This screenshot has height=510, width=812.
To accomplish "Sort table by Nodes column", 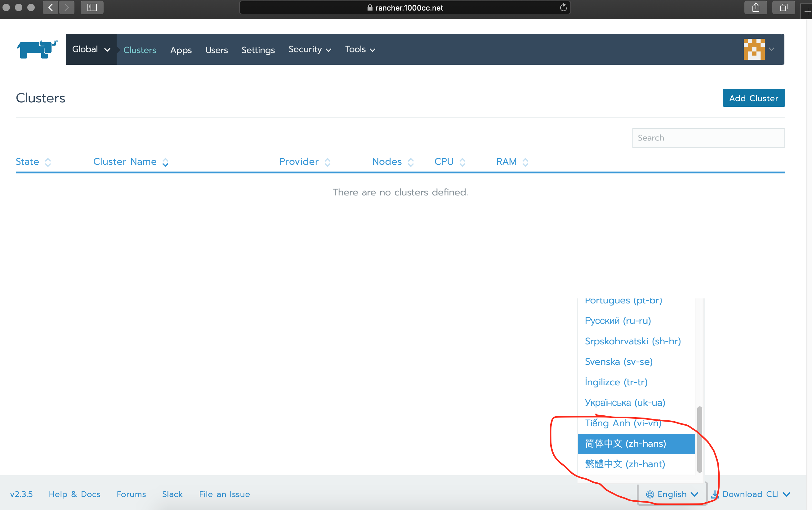I will coord(393,162).
